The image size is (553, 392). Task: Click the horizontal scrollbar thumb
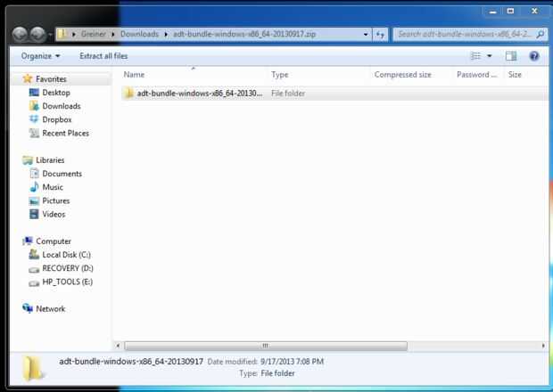point(266,346)
